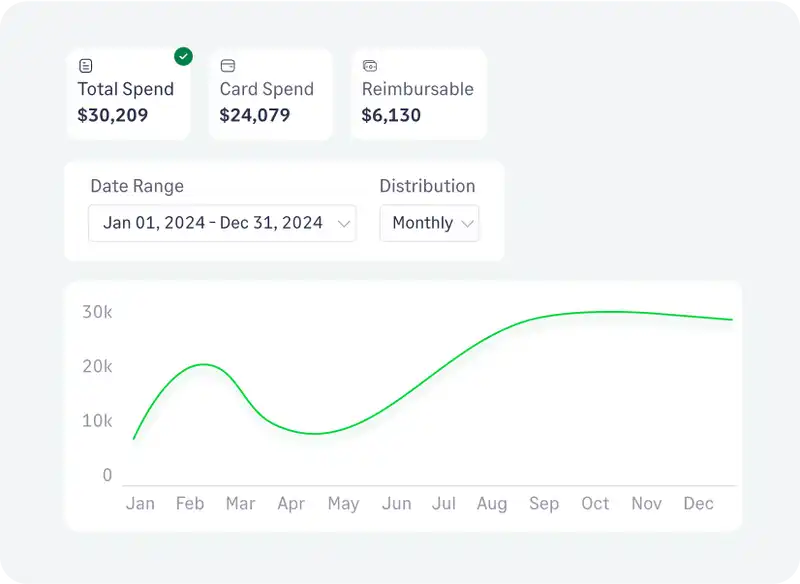
Task: Click the Oct label on chart axis
Action: (x=595, y=503)
